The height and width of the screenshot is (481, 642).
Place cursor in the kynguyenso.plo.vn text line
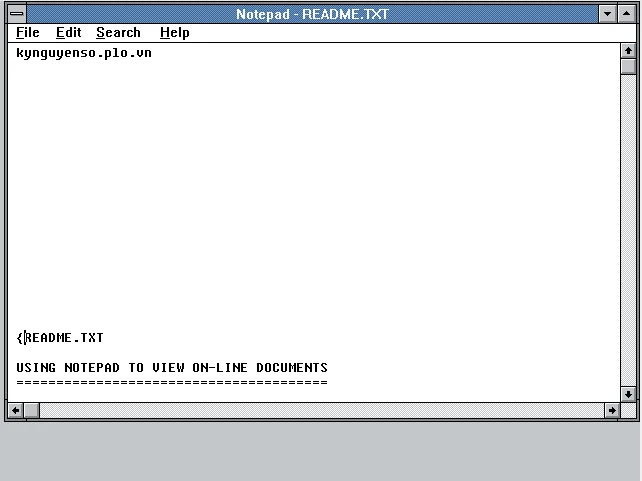84,53
